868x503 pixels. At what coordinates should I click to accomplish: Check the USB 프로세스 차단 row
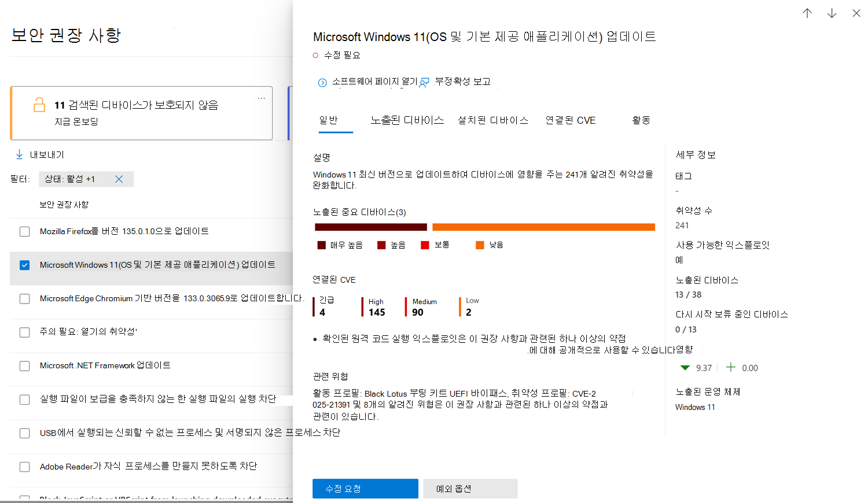pyautogui.click(x=24, y=433)
